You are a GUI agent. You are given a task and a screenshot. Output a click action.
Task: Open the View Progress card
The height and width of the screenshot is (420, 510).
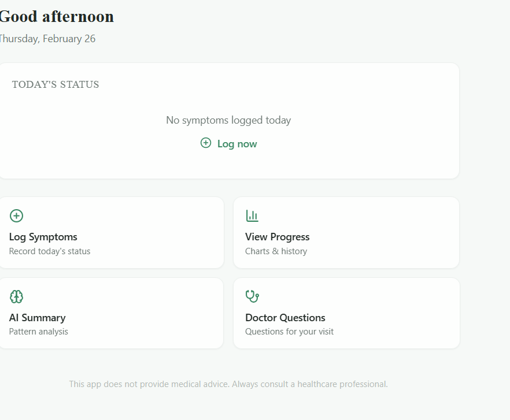coord(346,232)
